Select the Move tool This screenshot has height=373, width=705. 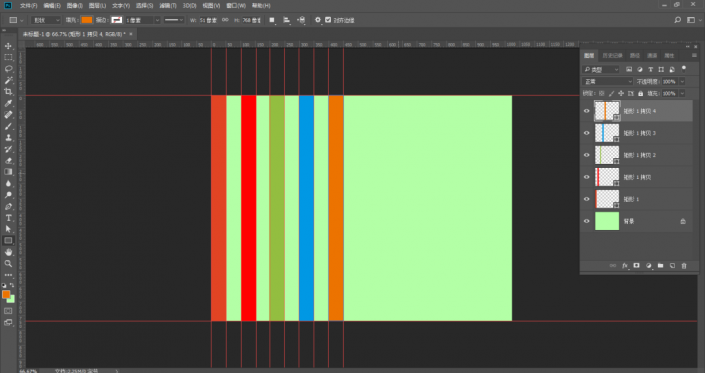8,46
